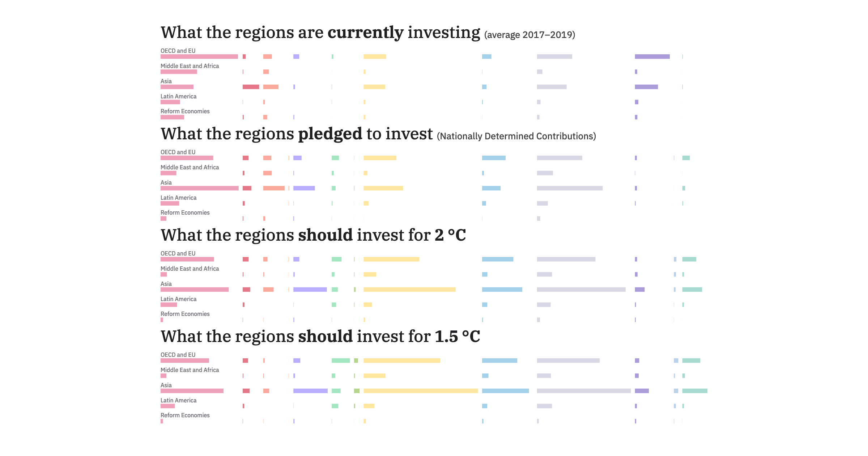This screenshot has width=868, height=456.
Task: Click the 'pledged to invest' chart heading
Action: [378, 134]
